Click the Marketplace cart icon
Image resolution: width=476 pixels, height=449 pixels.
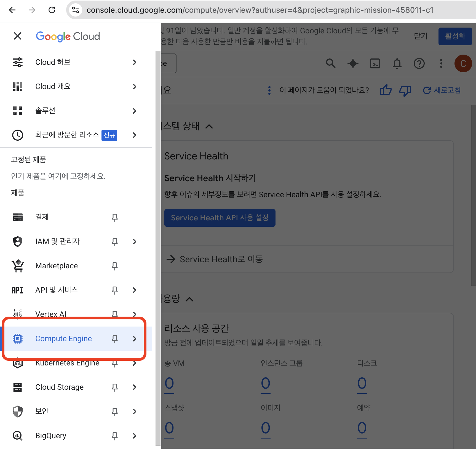click(18, 266)
